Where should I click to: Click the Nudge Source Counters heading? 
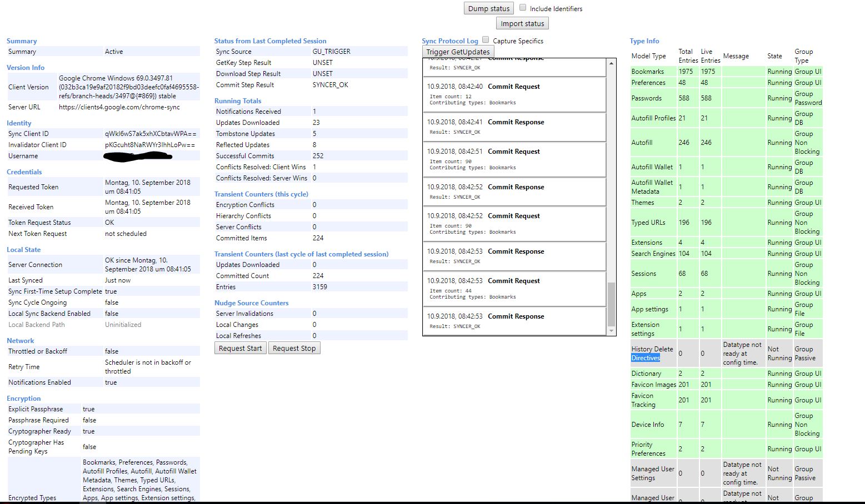[252, 303]
